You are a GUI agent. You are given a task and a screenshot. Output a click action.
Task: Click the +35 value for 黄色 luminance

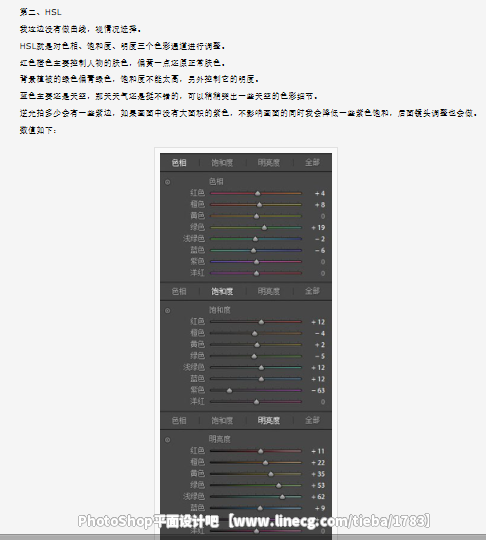318,474
